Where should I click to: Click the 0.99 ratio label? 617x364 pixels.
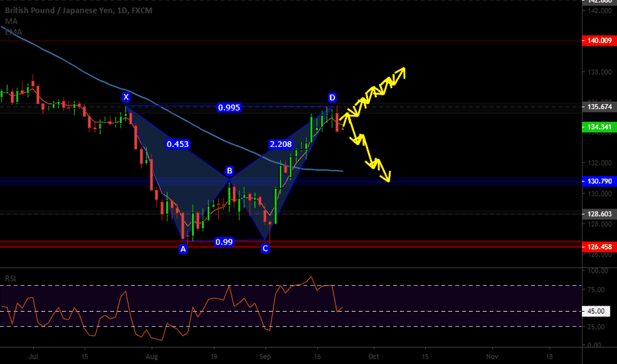pos(224,242)
